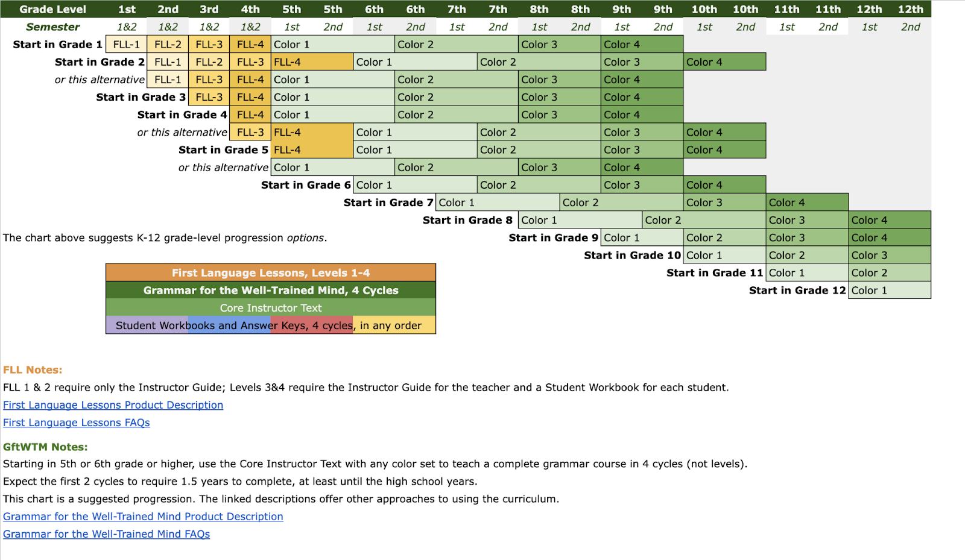Select the 'Start in Grade 1' row label
Screen dimensions: 965x560
pyautogui.click(x=58, y=44)
